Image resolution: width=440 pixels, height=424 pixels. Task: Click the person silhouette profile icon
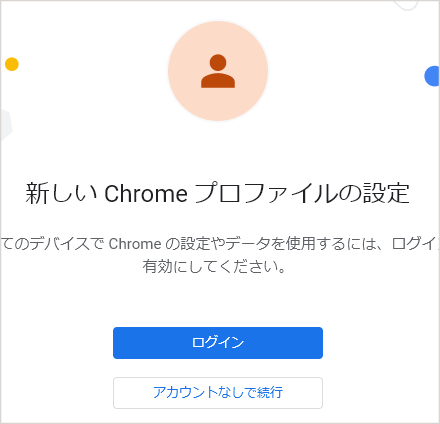point(218,71)
